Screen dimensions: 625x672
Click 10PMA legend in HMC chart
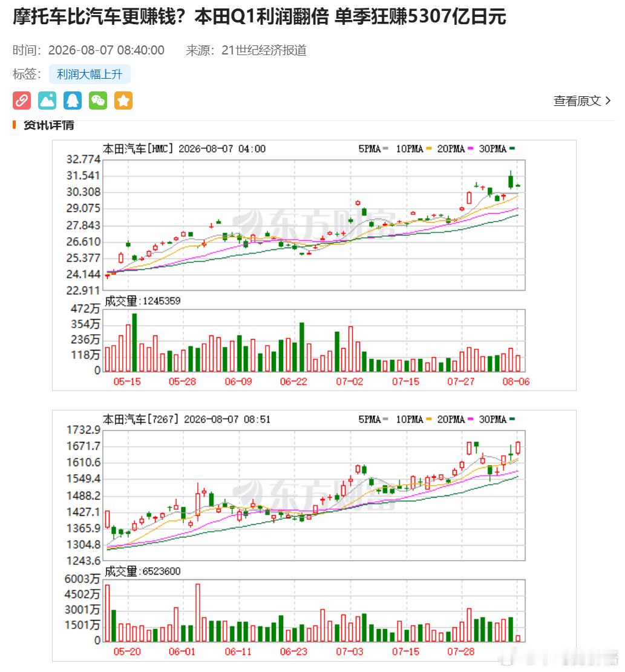pos(413,149)
